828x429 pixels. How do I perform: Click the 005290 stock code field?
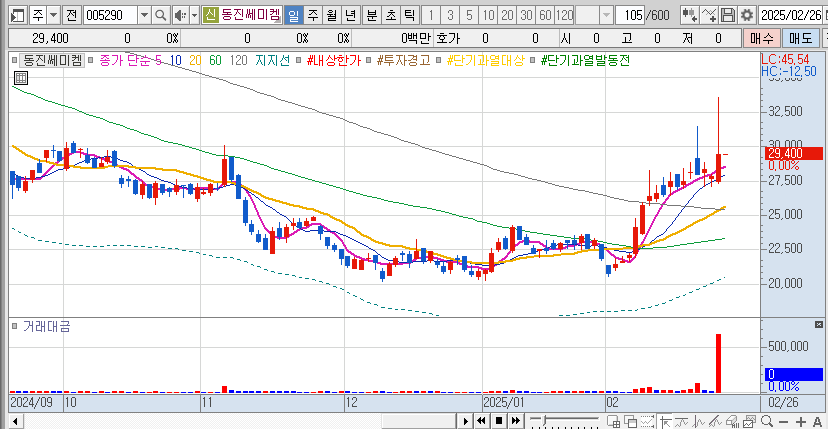click(x=111, y=15)
